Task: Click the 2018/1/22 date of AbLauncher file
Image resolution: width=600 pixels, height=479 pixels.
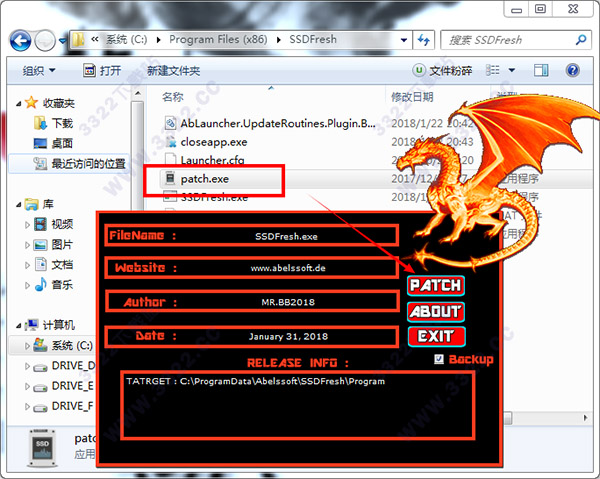Action: (x=432, y=124)
